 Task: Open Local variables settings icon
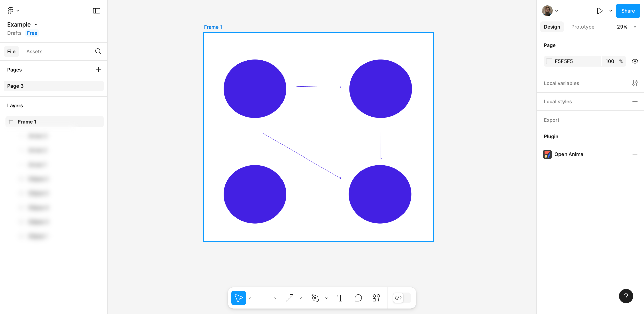tap(635, 83)
